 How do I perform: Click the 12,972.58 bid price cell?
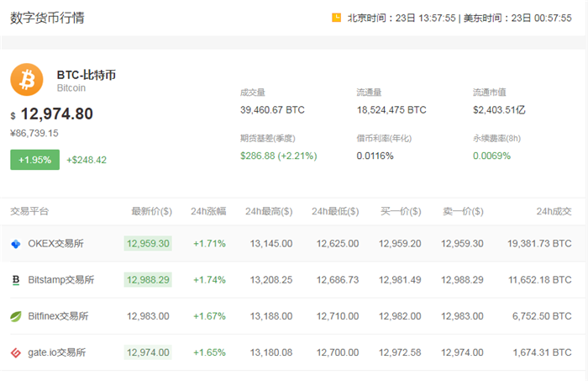tap(400, 353)
